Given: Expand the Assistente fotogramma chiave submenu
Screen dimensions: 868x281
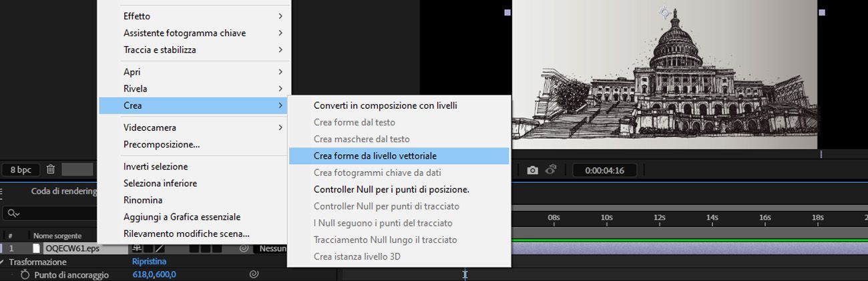Looking at the screenshot, I should coord(194,33).
